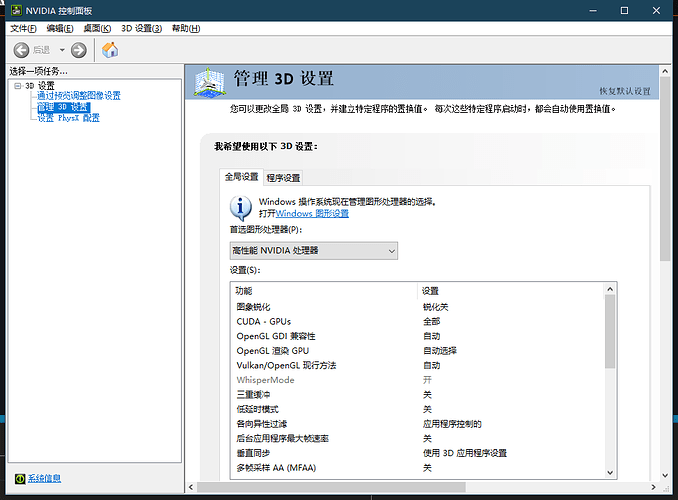Select the OpenGL GDI 兼容性 row
Image resolution: width=678 pixels, height=500 pixels.
[417, 337]
